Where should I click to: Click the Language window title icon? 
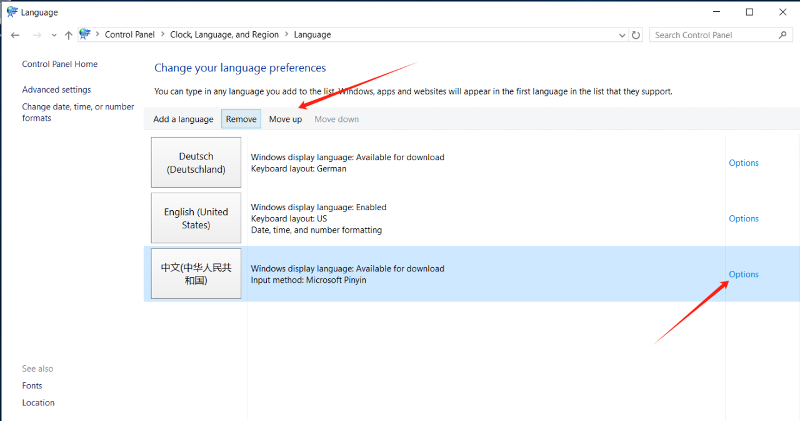pos(12,12)
